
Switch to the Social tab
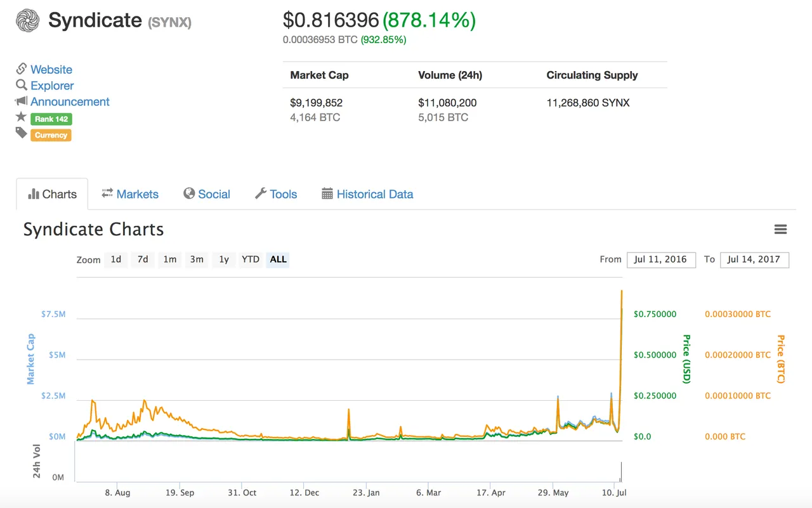tap(207, 194)
